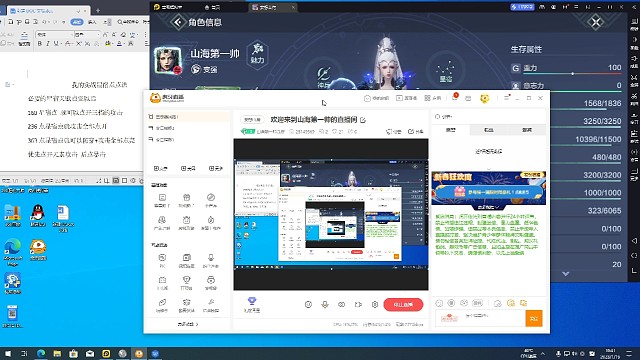Viewport: 640px width, 360px height.
Task: Open stream settings gear beside the red button
Action: (x=375, y=304)
